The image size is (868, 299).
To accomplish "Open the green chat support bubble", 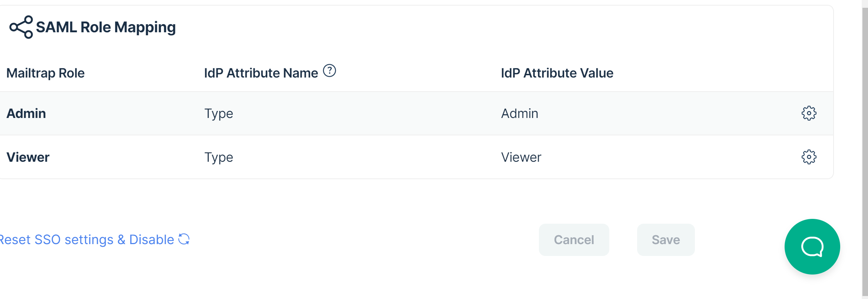I will pos(812,247).
